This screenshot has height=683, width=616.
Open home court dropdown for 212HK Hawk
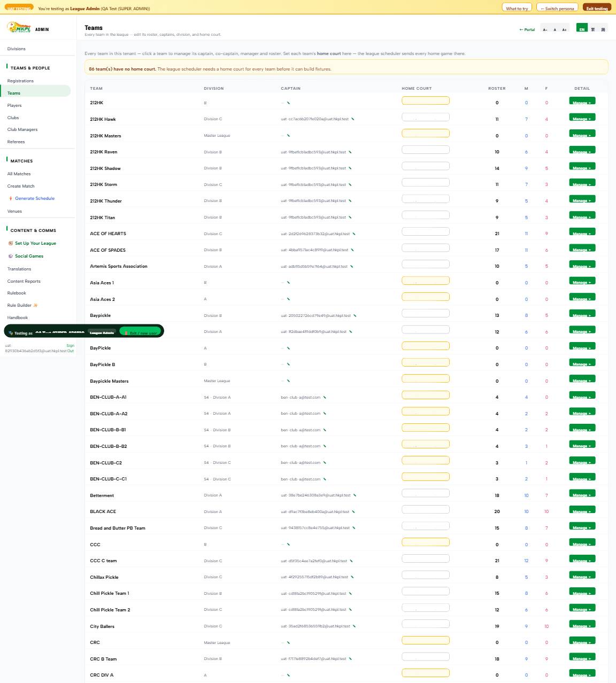click(x=426, y=117)
